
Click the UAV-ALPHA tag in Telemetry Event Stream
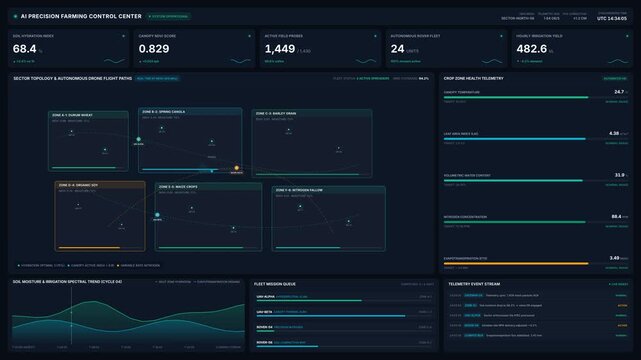coord(472,315)
